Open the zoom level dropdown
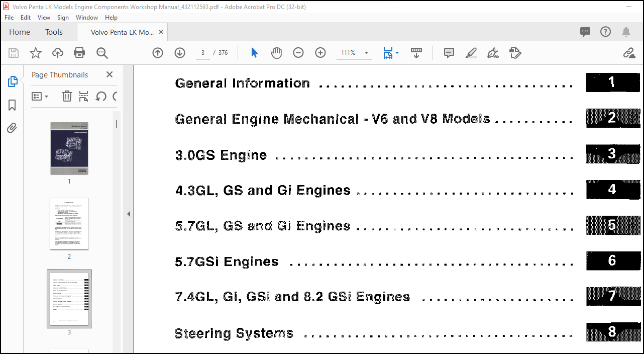Image resolution: width=644 pixels, height=354 pixels. (366, 53)
